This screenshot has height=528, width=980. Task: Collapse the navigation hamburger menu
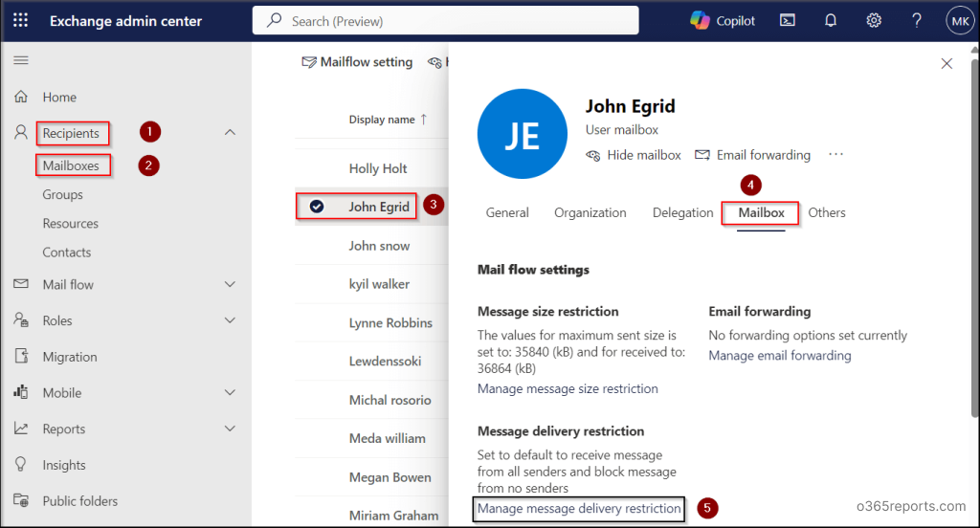[x=21, y=60]
